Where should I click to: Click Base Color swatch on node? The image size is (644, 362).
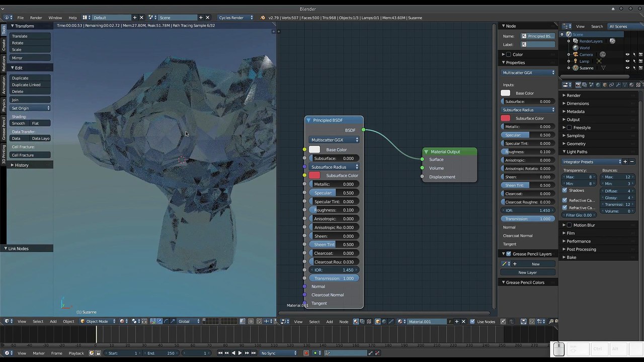[x=314, y=150]
